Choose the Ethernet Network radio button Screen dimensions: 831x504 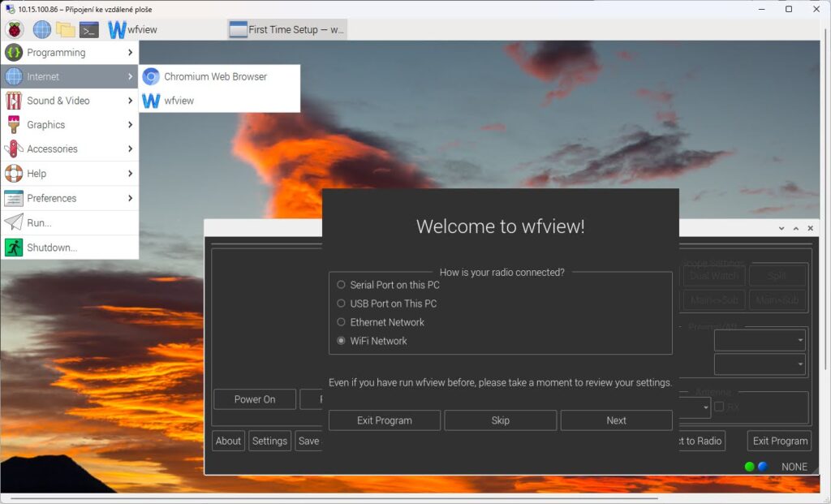click(x=342, y=322)
